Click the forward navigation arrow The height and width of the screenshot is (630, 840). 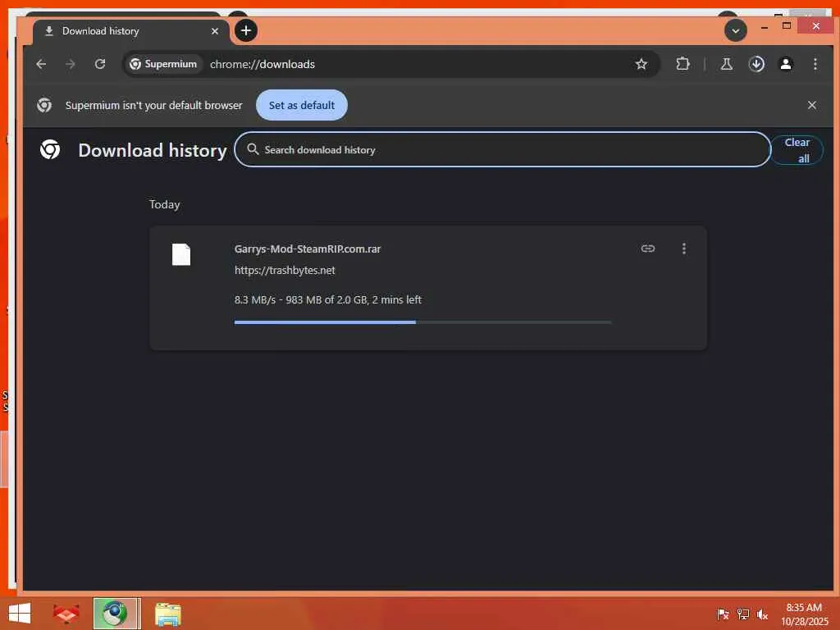pos(71,64)
